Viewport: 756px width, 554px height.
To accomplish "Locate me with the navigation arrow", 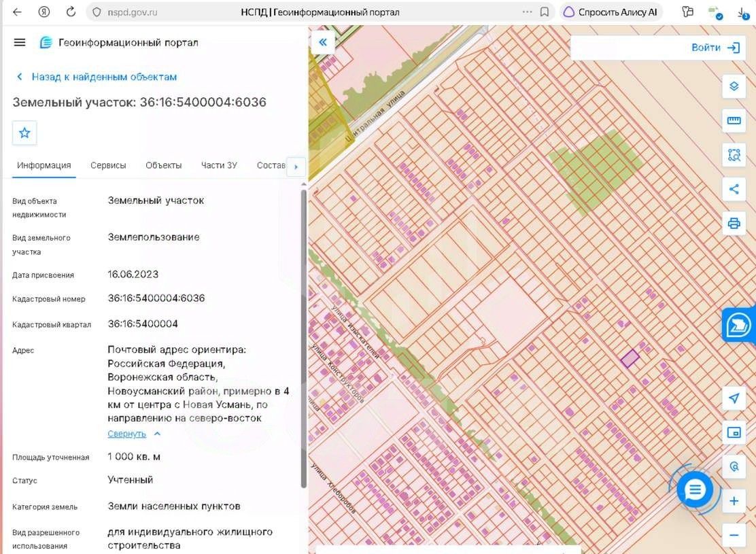I will click(734, 398).
